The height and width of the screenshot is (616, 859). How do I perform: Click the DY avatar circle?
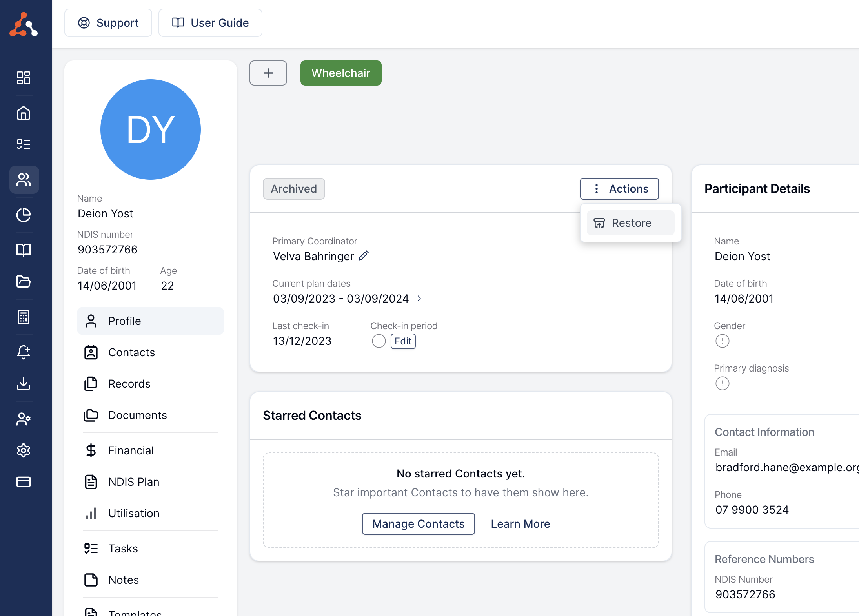pyautogui.click(x=151, y=129)
